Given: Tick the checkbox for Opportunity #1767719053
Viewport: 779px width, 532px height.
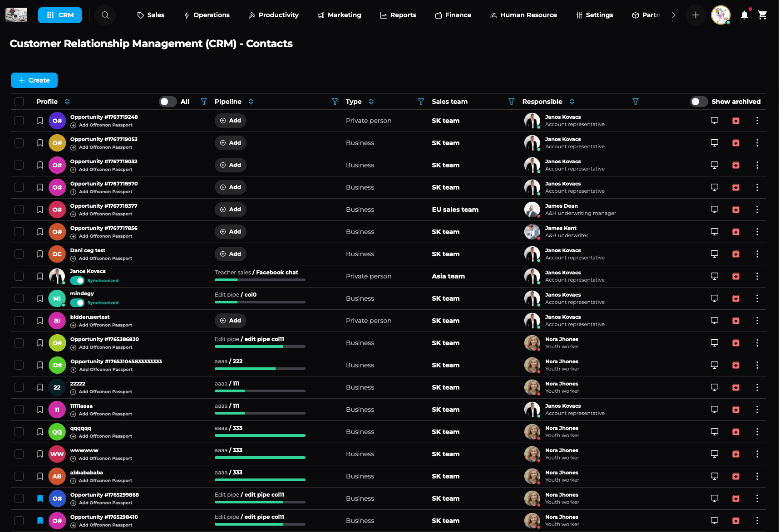Looking at the screenshot, I should tap(19, 143).
